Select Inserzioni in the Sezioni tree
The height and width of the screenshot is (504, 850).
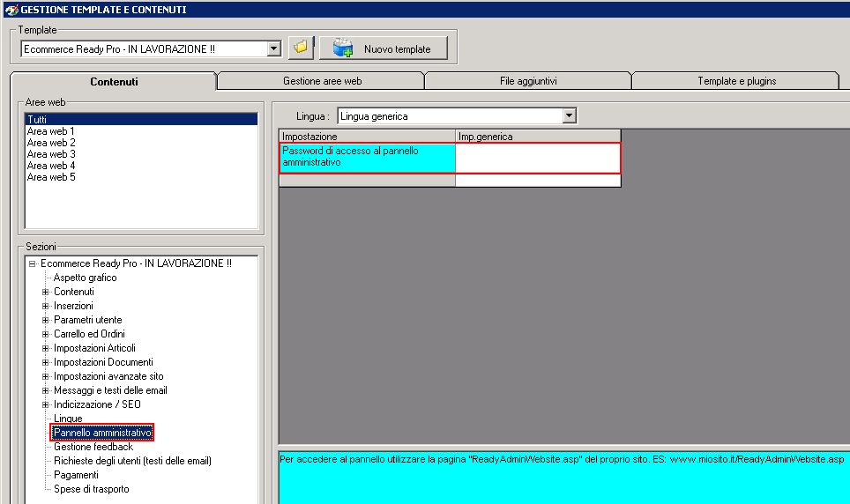[x=73, y=306]
